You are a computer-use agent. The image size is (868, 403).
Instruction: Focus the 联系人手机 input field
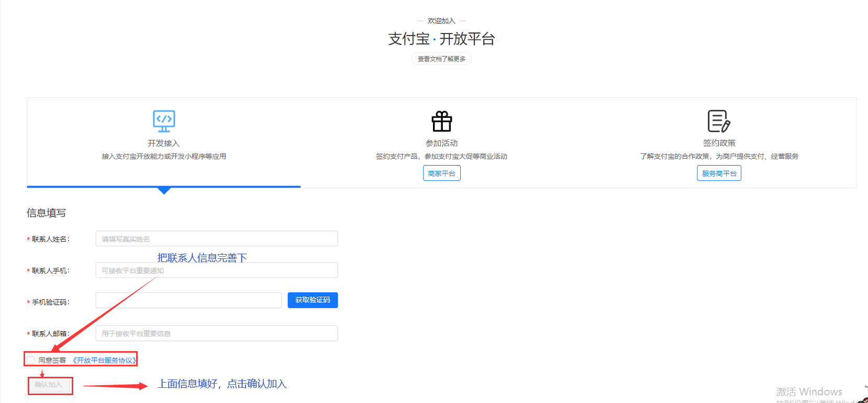point(217,270)
